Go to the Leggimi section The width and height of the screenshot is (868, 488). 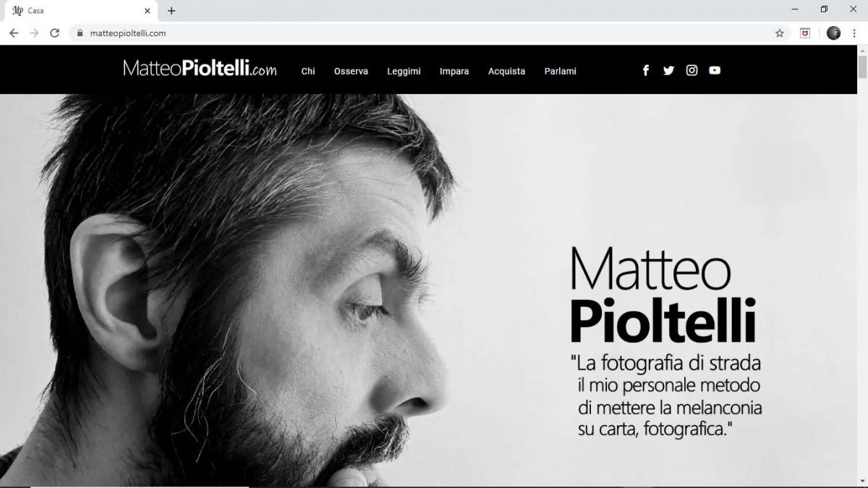tap(404, 71)
